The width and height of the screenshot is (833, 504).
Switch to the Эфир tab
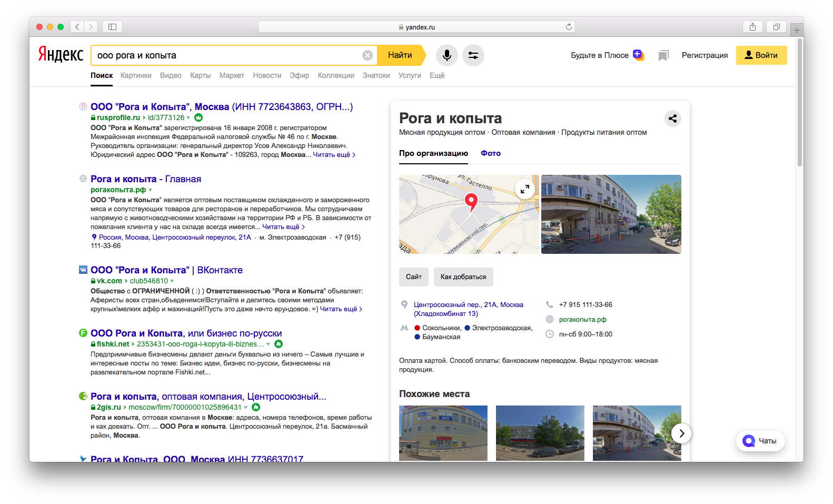(x=300, y=75)
